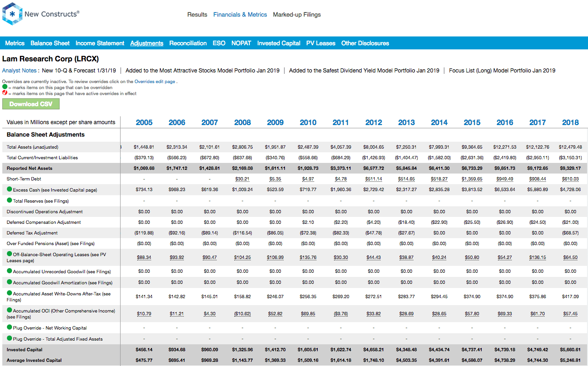The width and height of the screenshot is (588, 366).
Task: Click green dot beside Accumulated Unrecorded Goodwill
Action: 9,271
